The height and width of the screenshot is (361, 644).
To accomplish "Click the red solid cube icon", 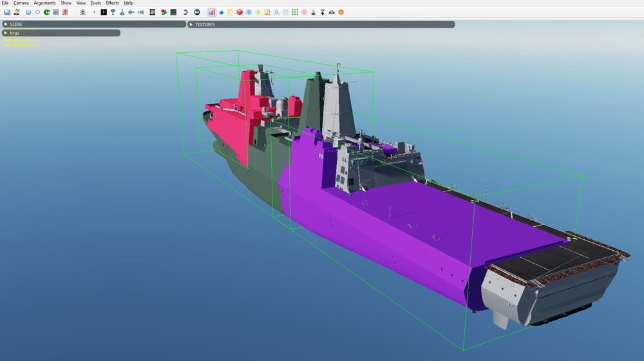I will [240, 12].
